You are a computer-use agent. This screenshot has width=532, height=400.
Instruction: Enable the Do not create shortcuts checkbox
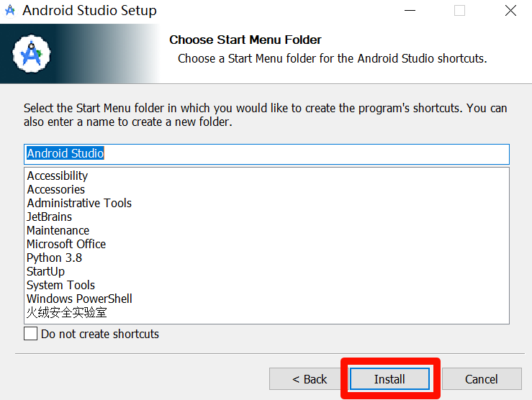pos(31,334)
